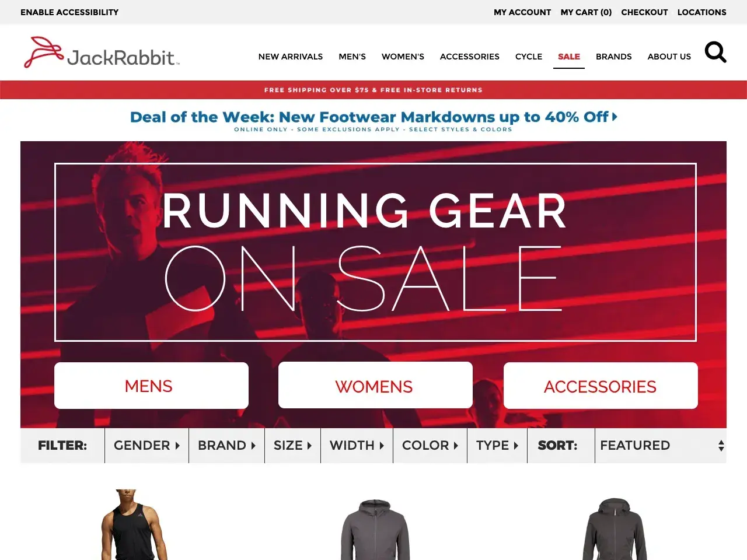The height and width of the screenshot is (560, 747).
Task: Expand the Gender filter
Action: (146, 446)
